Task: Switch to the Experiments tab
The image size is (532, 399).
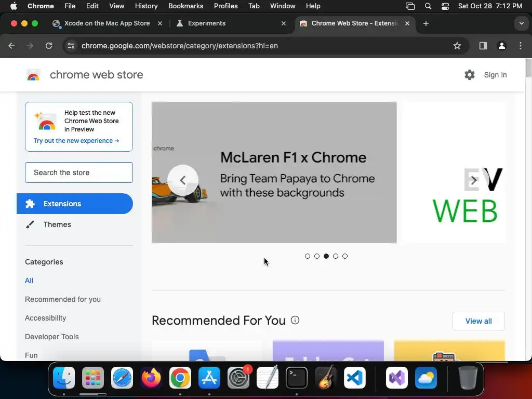Action: click(207, 23)
